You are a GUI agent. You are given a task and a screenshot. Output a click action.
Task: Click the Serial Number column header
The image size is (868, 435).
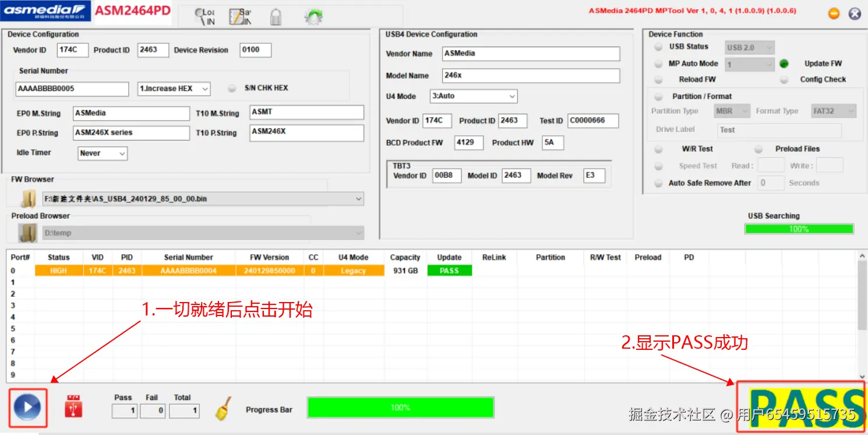188,257
